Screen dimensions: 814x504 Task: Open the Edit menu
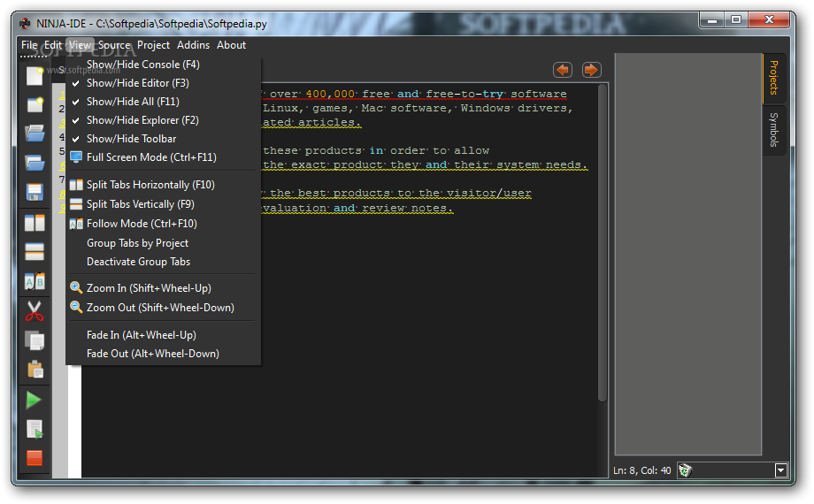click(53, 45)
